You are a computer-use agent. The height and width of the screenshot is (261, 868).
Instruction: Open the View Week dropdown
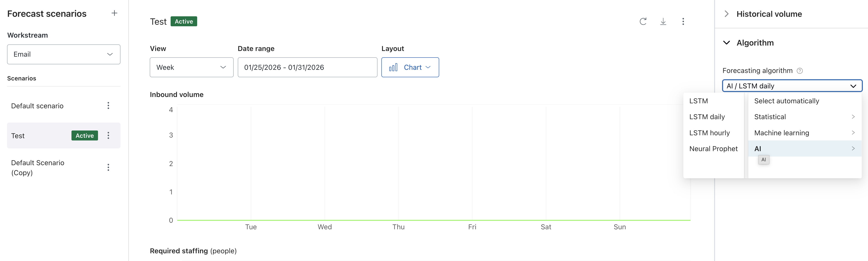(191, 67)
